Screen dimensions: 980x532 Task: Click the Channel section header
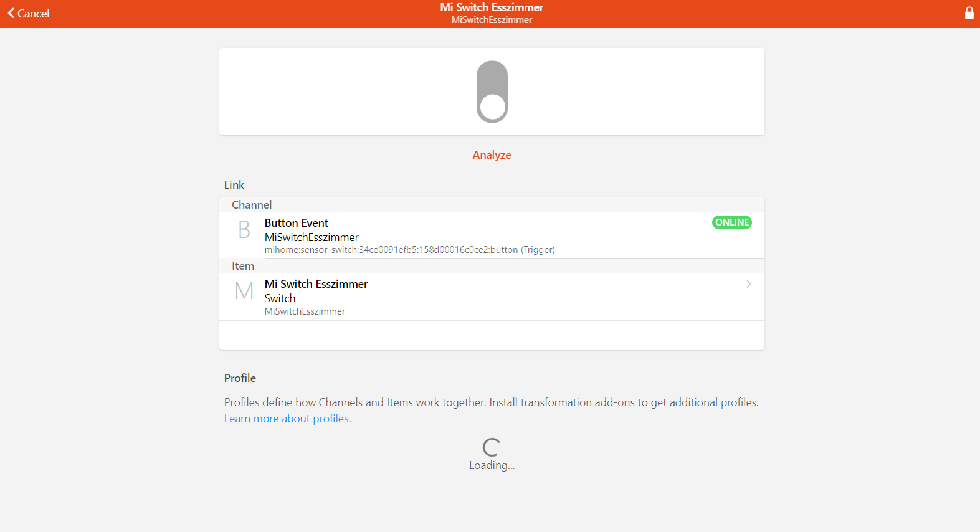click(x=252, y=205)
